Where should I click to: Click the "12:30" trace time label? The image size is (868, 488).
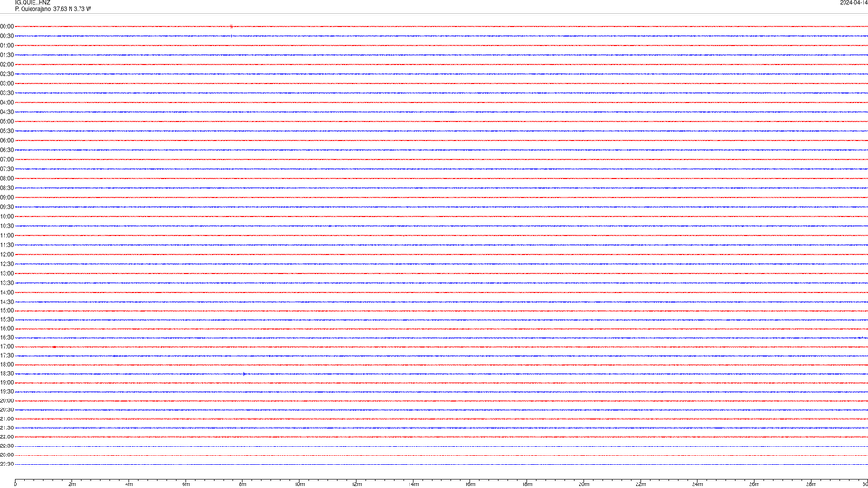pos(6,264)
